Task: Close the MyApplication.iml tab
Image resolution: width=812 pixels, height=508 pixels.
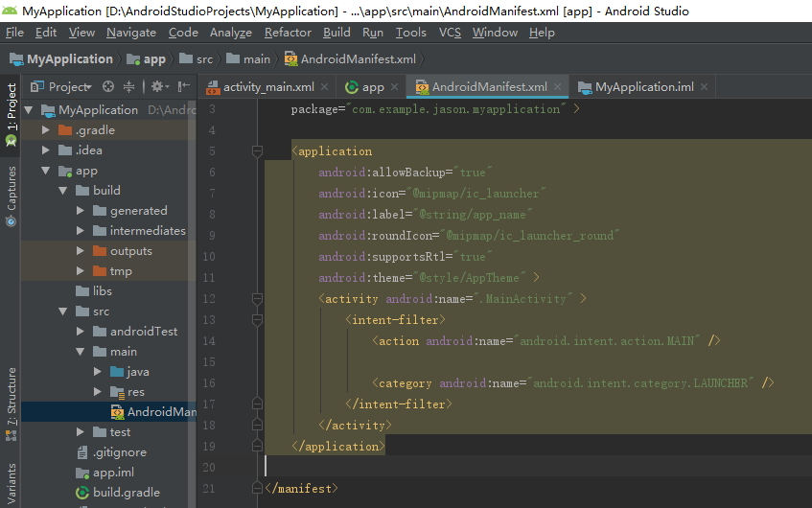Action: point(704,87)
